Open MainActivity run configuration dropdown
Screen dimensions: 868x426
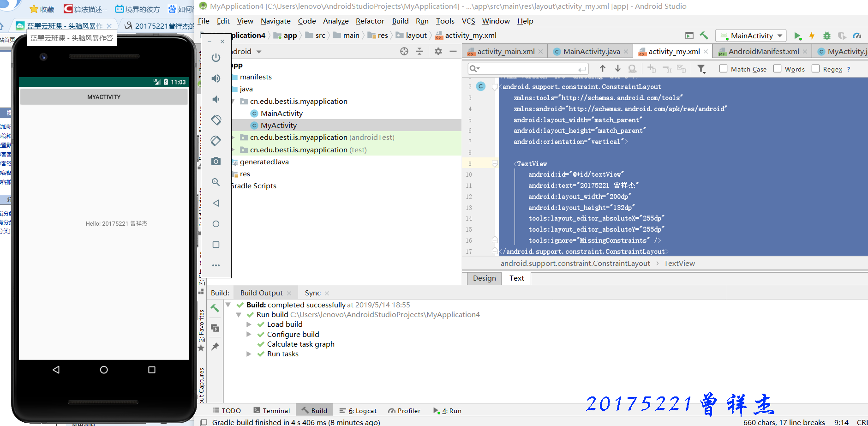751,36
